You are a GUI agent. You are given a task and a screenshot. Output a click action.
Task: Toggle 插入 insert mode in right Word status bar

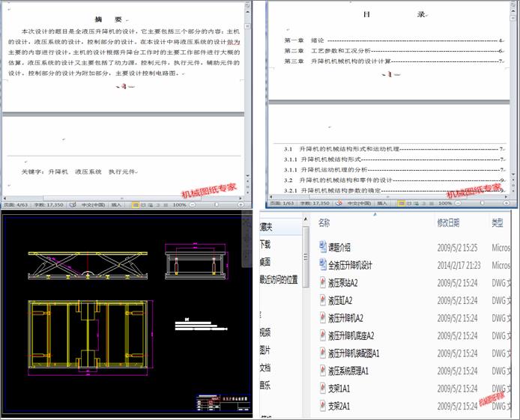coord(382,203)
